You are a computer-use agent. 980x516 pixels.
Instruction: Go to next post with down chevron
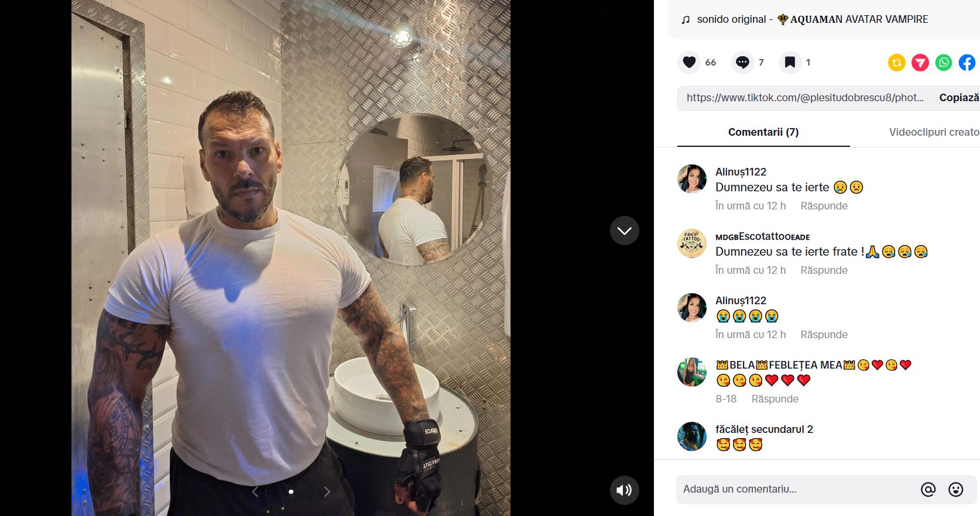624,231
